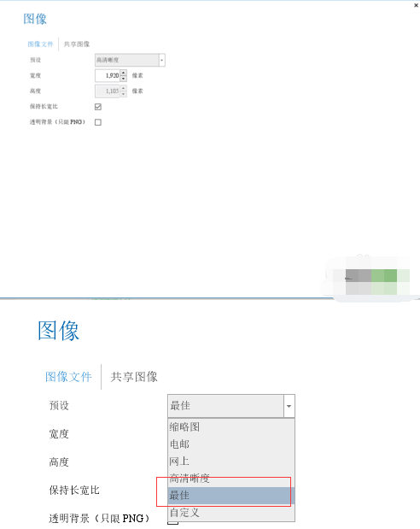This screenshot has width=420, height=529.
Task: Collapse the 最佳 preset dropdown arrow
Action: 289,406
